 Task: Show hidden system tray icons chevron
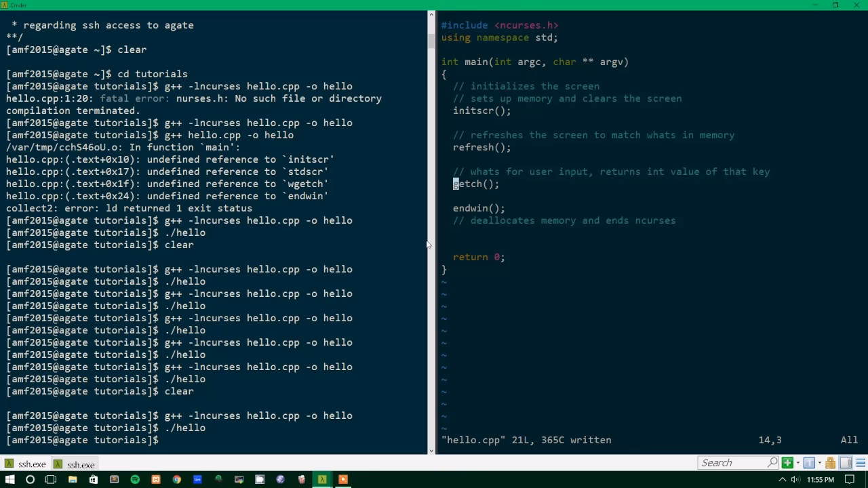tap(783, 480)
